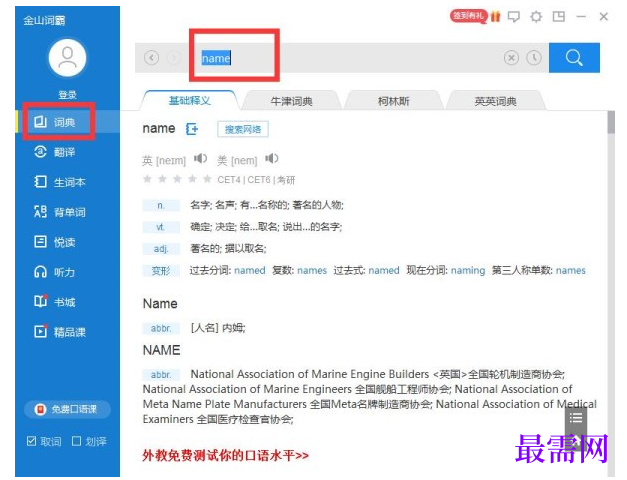This screenshot has width=627, height=480.
Task: Click third person singular link names
Action: pyautogui.click(x=571, y=270)
